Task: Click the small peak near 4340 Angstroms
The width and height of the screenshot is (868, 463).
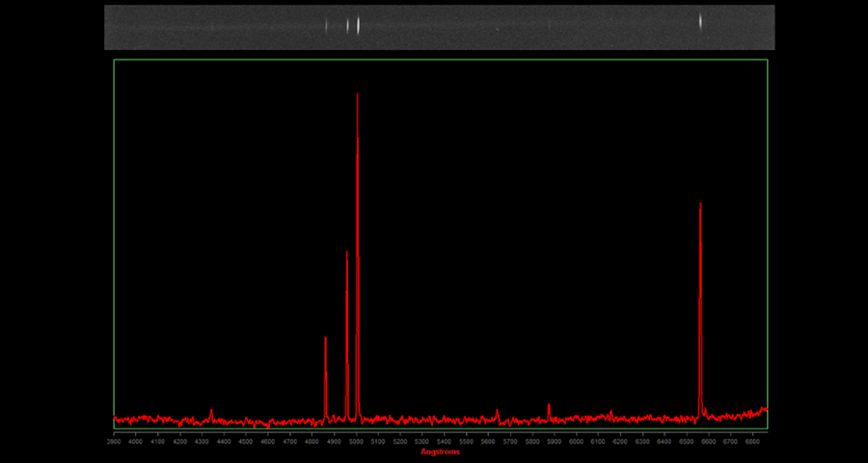Action: [211, 412]
